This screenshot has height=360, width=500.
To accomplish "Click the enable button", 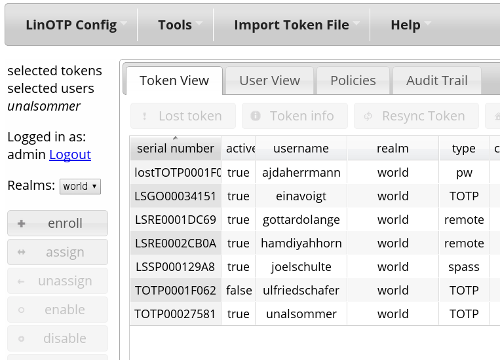I will click(57, 310).
